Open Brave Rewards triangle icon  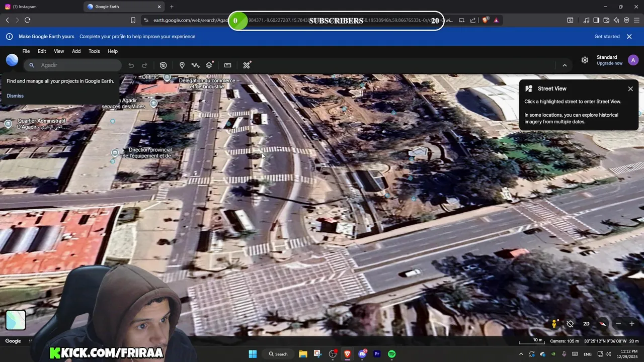point(496,20)
